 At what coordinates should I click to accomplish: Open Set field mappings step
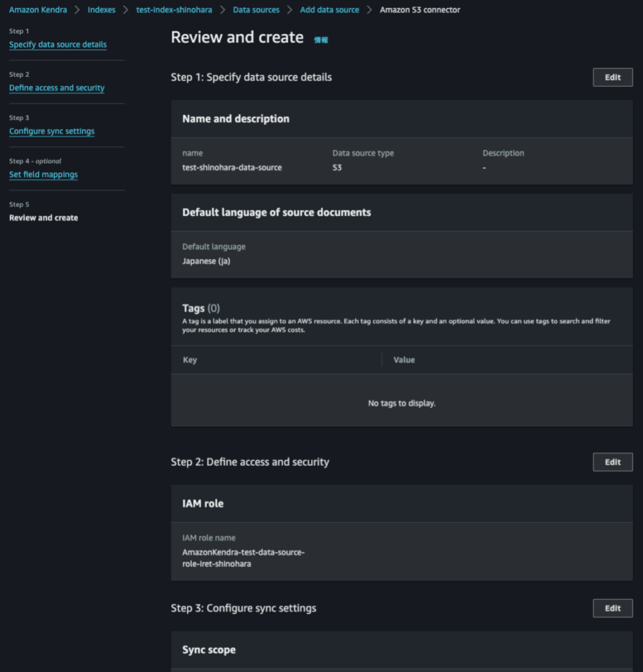[43, 175]
